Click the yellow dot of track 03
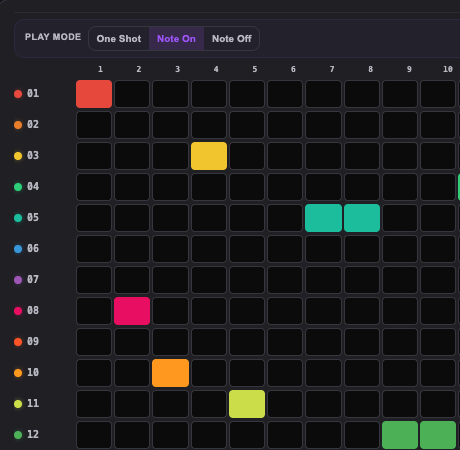 [x=18, y=156]
